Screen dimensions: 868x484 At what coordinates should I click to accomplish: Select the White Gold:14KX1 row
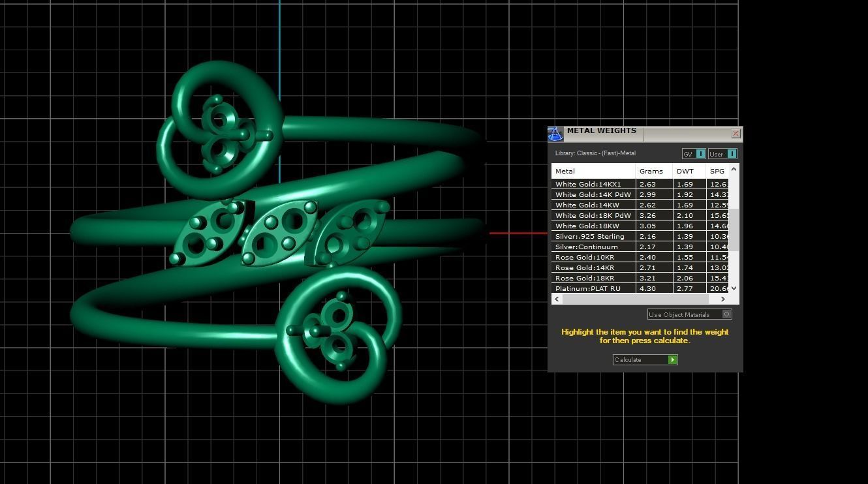(640, 184)
